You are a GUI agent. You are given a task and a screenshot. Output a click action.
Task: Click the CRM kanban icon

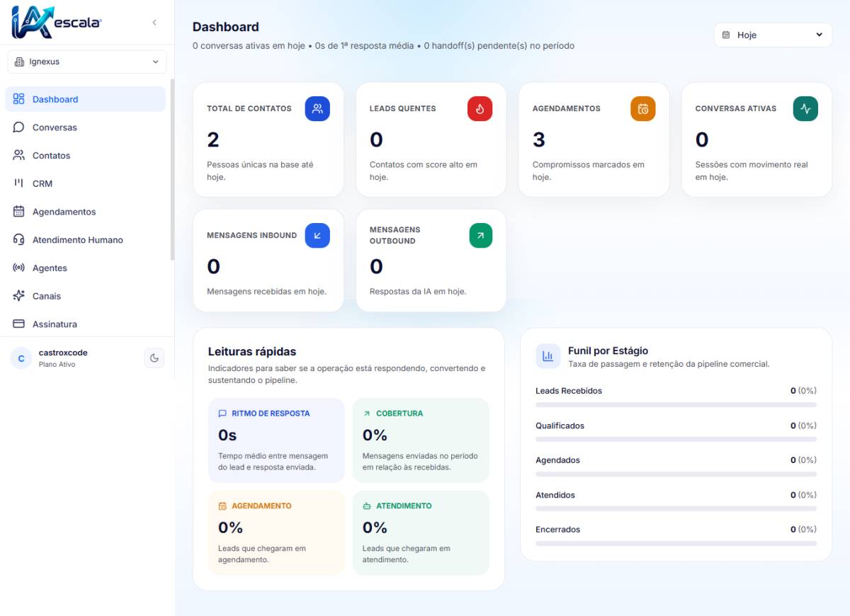(x=19, y=183)
